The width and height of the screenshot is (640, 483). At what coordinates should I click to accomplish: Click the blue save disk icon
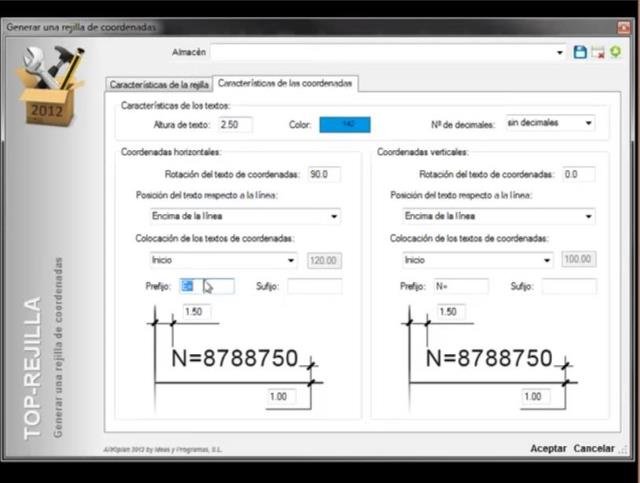[580, 52]
